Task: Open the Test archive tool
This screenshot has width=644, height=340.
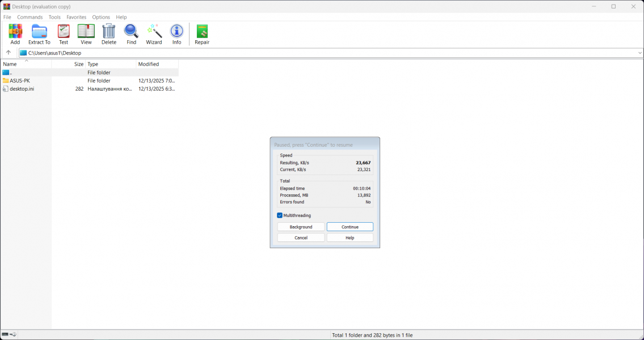Action: [x=63, y=33]
